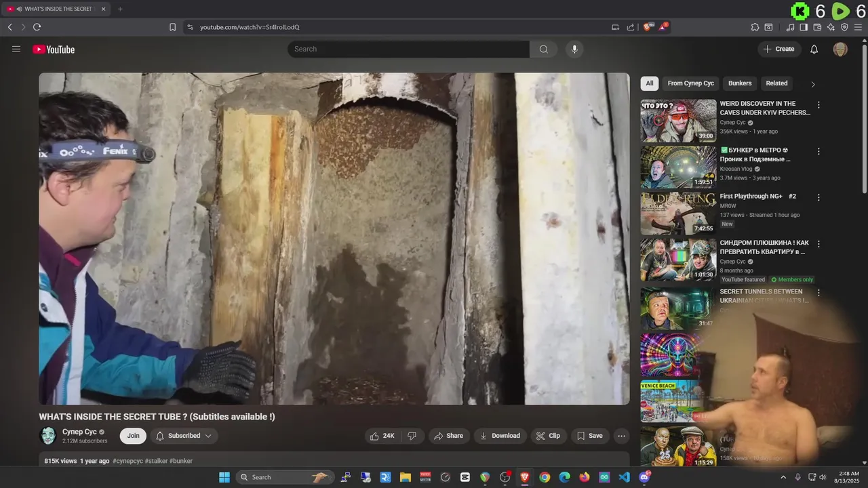
Task: Reload the page
Action: (x=37, y=27)
